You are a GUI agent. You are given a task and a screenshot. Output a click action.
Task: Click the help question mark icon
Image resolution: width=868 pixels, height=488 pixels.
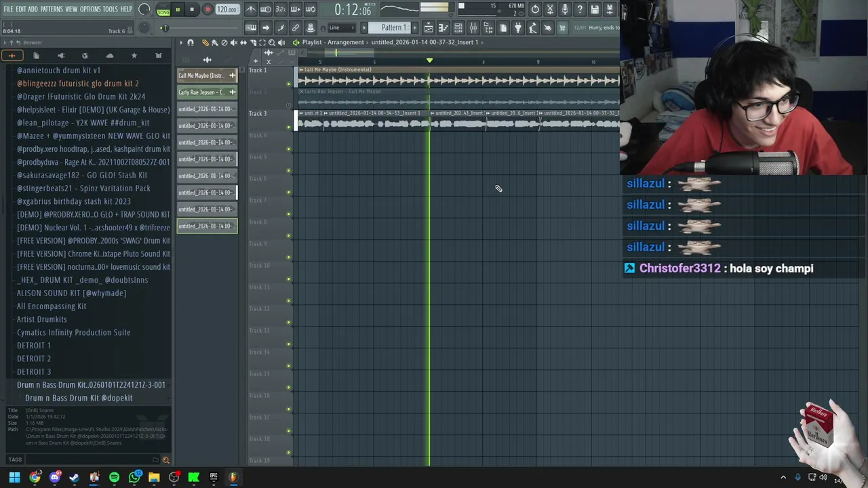coord(580,9)
